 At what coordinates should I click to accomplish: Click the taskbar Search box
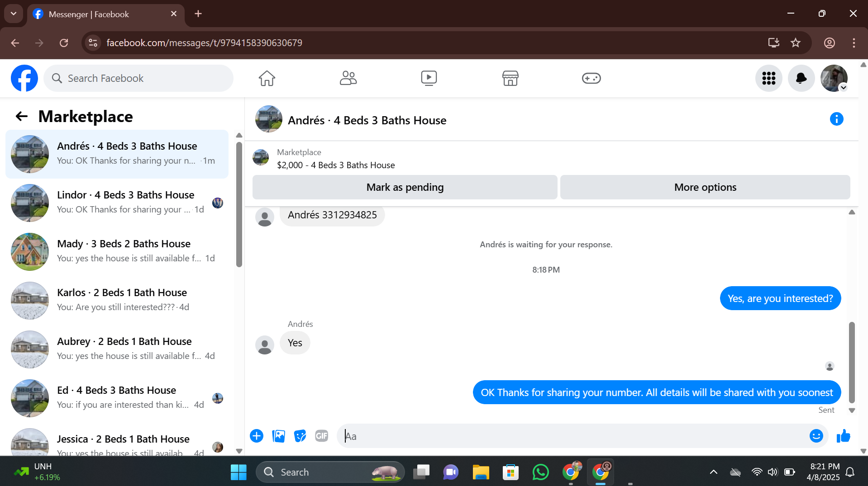(330, 472)
